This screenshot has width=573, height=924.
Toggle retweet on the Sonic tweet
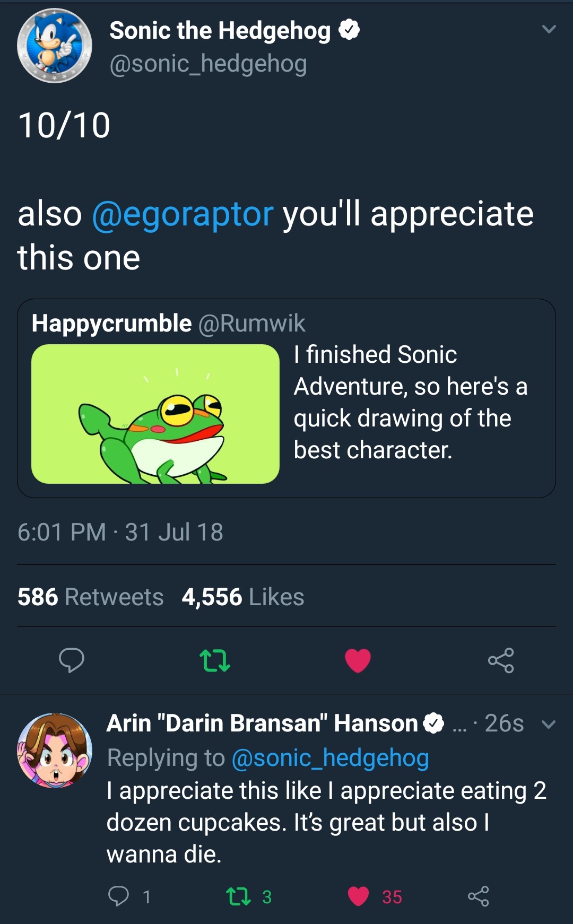pos(215,660)
